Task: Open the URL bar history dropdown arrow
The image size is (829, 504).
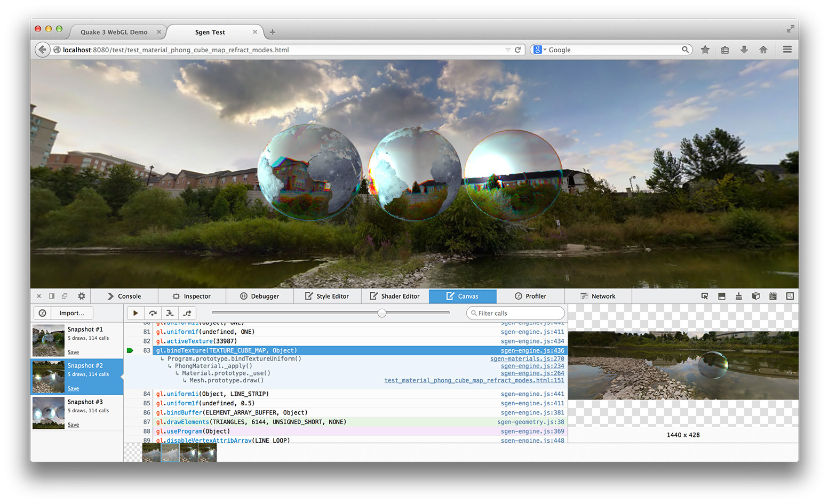Action: (x=507, y=50)
